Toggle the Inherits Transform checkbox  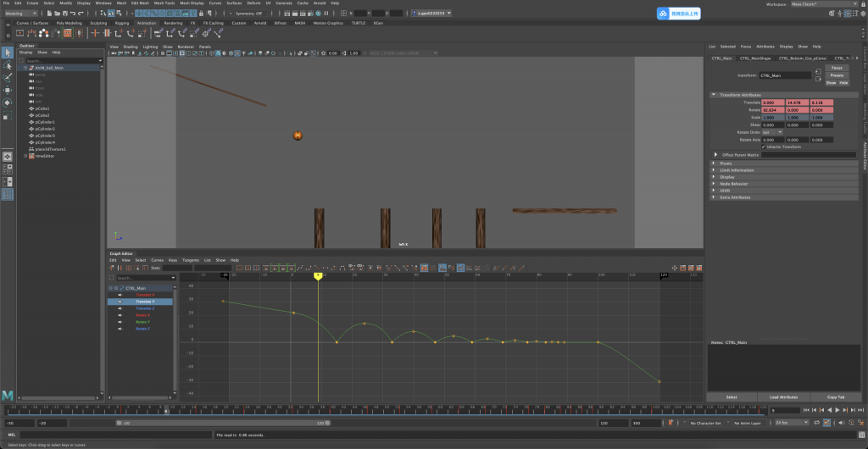point(764,147)
